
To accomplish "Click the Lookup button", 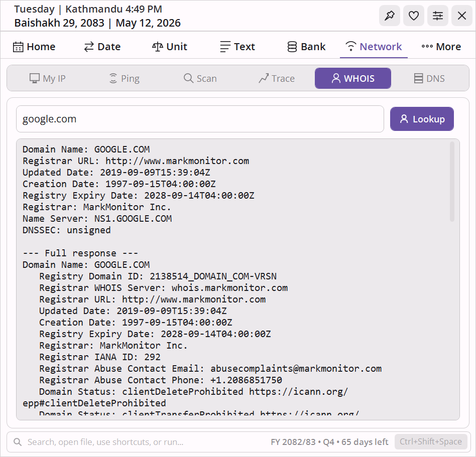I will point(422,119).
